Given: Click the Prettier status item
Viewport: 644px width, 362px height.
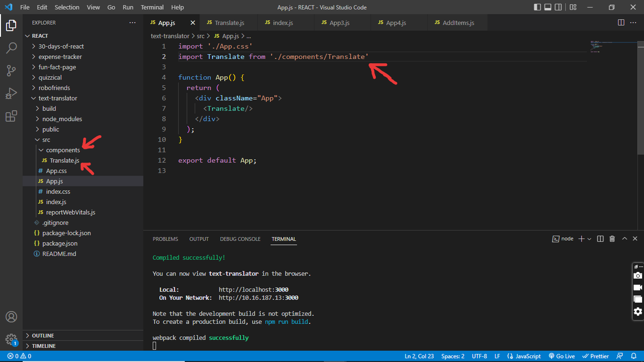Looking at the screenshot, I should [595, 356].
